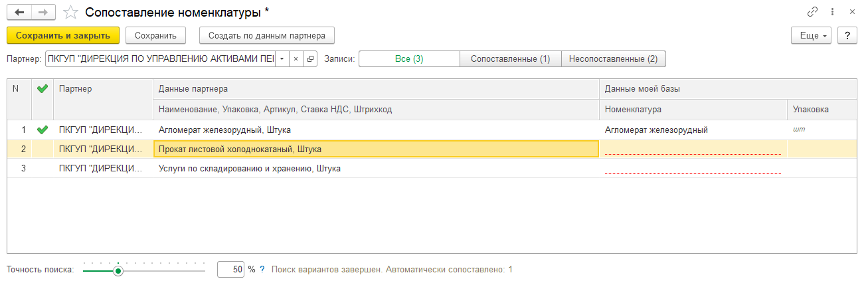Copy link via chain icon
This screenshot has height=285, width=868.
[x=812, y=12]
